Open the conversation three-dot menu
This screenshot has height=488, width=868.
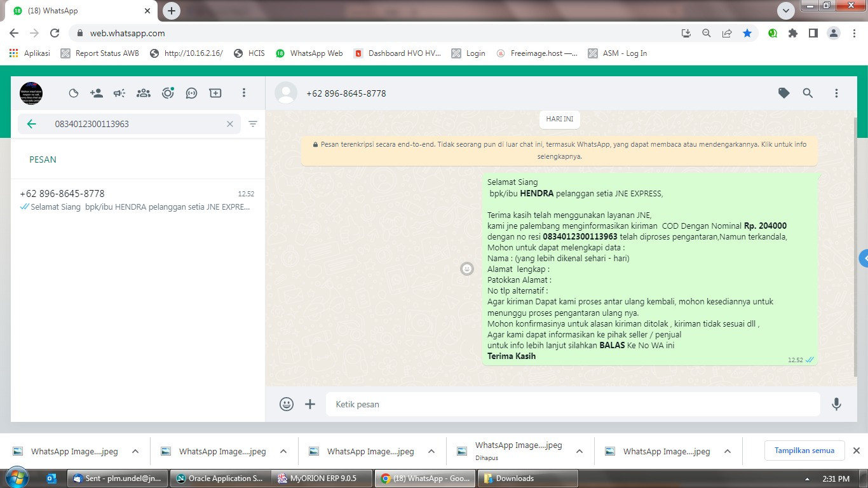coord(836,93)
